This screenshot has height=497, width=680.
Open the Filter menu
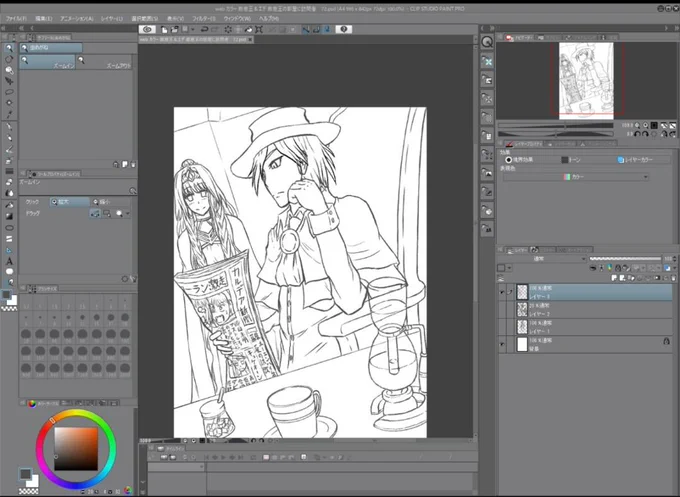click(x=203, y=19)
